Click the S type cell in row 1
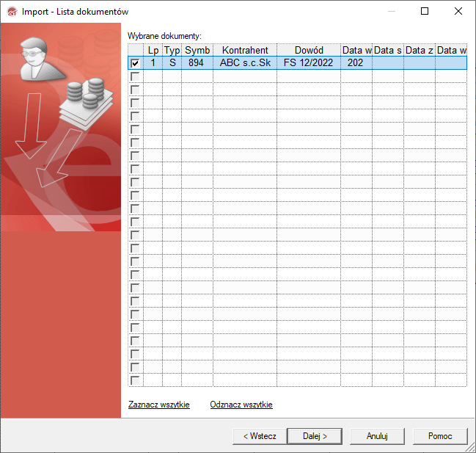Image resolution: width=476 pixels, height=453 pixels. (x=172, y=63)
